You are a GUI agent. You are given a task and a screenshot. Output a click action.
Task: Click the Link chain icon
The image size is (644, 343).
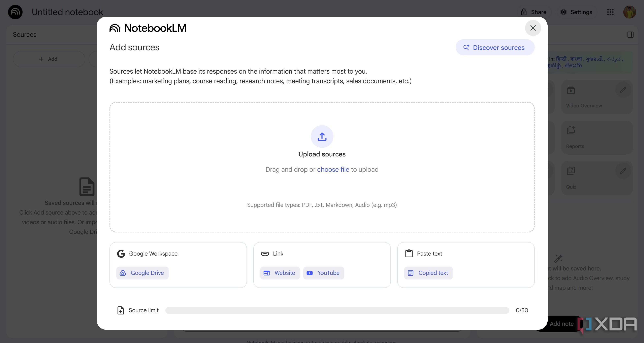(x=265, y=254)
